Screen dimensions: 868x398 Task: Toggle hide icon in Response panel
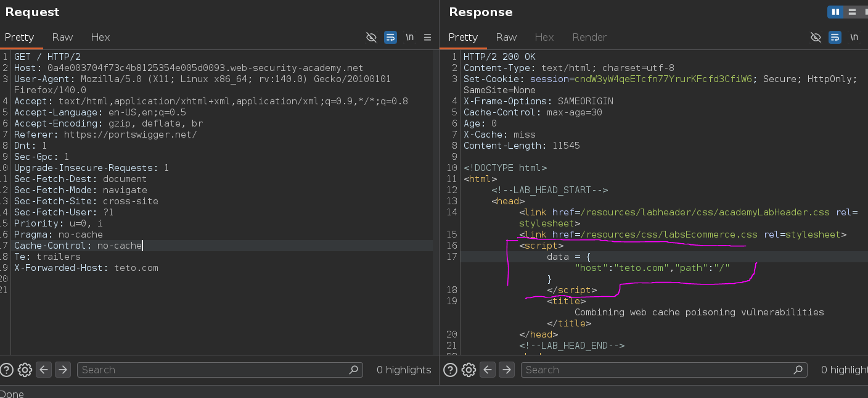click(x=816, y=37)
